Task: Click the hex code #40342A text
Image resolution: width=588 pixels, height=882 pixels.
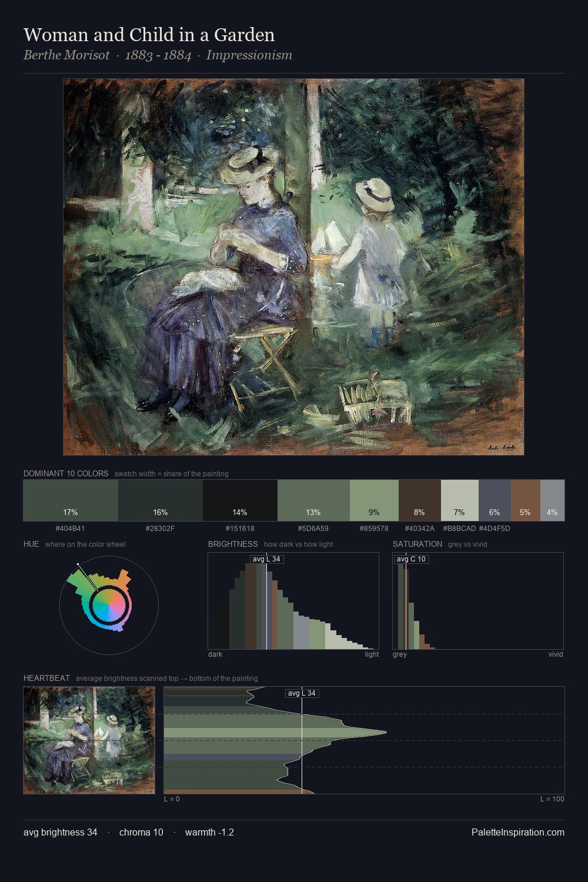Action: coord(420,529)
